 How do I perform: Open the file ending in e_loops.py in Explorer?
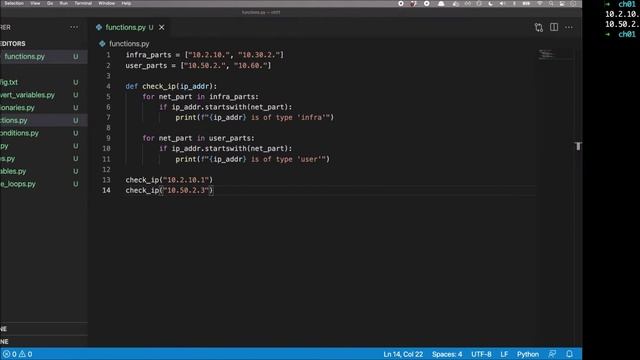[44, 184]
